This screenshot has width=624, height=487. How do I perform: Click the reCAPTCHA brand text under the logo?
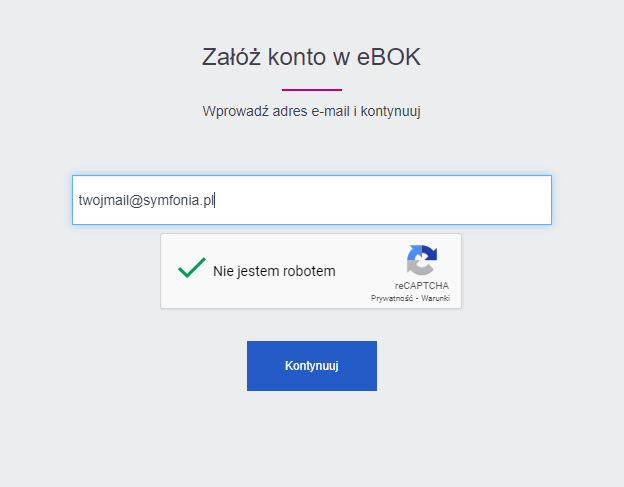tap(422, 286)
